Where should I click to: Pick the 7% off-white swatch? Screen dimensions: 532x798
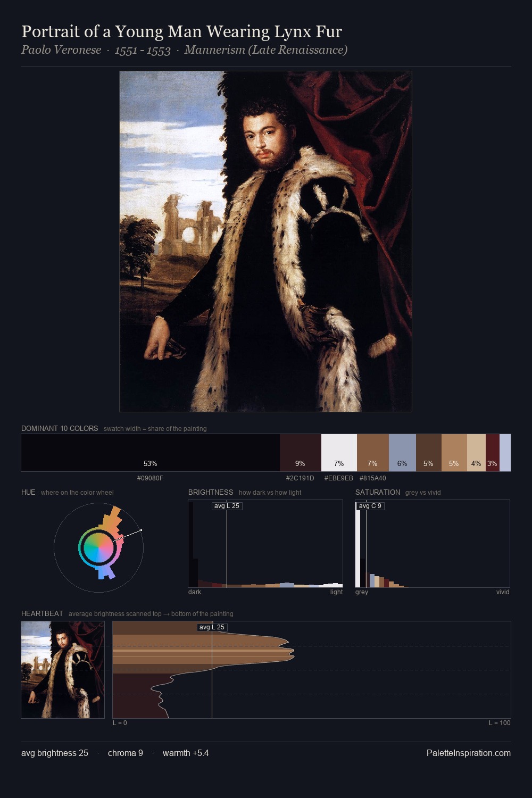coord(339,453)
